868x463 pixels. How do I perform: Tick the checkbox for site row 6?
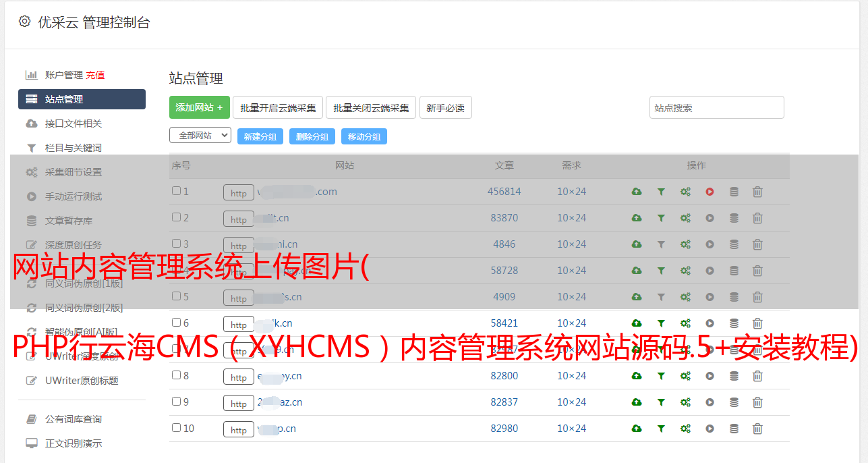(x=176, y=323)
